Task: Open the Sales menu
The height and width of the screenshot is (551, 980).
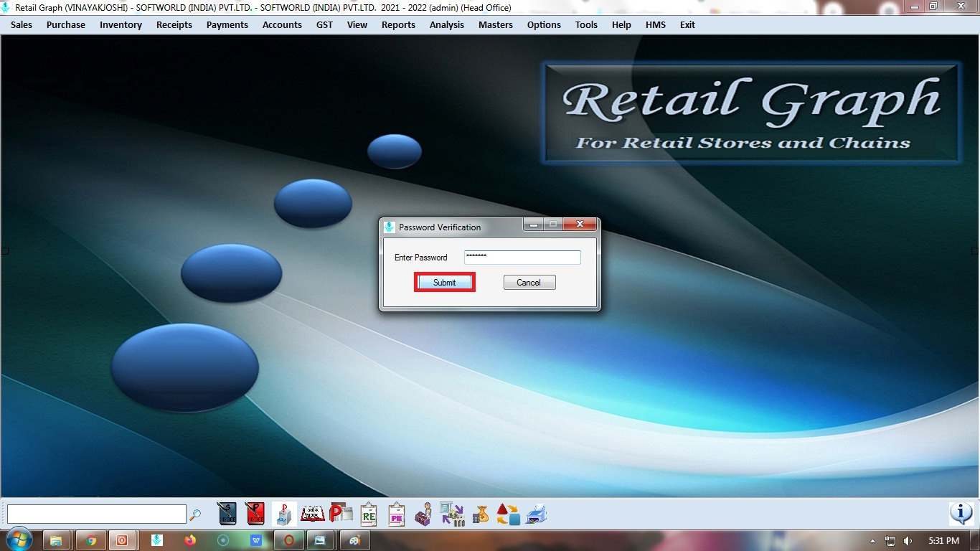Action: (22, 24)
